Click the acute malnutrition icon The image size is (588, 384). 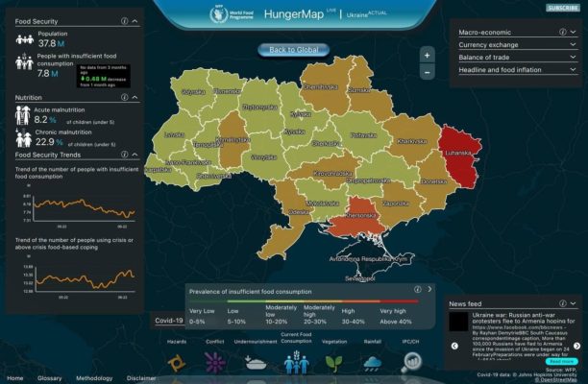22,115
